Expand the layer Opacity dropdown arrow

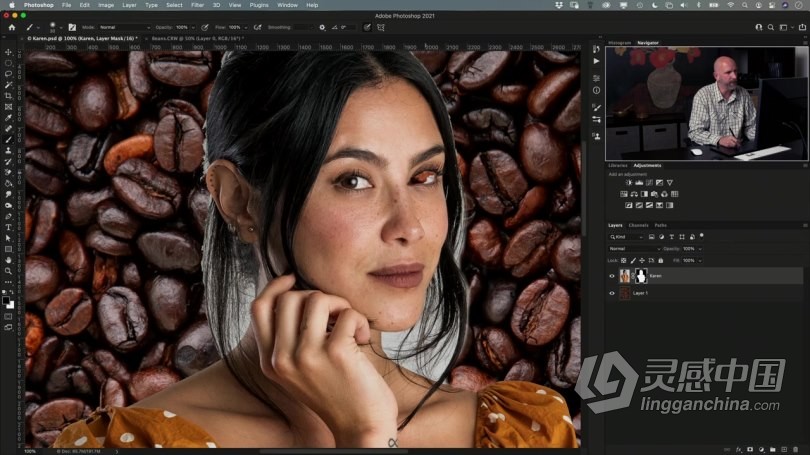click(x=700, y=248)
